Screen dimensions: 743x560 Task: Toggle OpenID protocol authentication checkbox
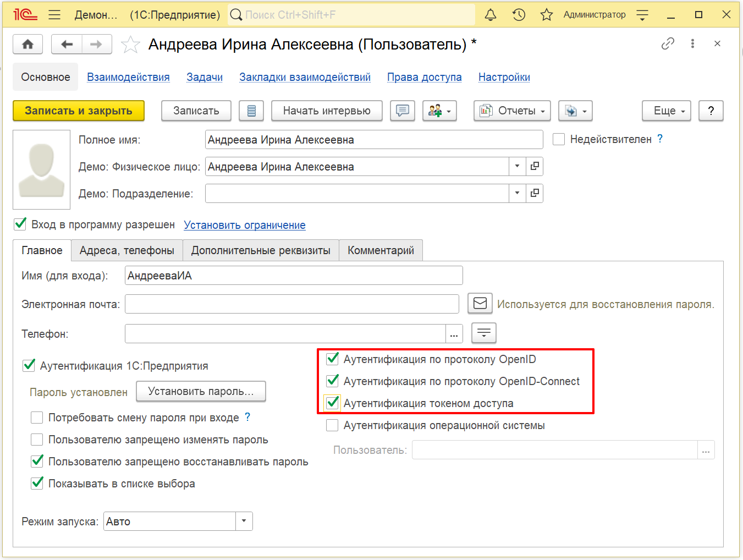pos(332,359)
